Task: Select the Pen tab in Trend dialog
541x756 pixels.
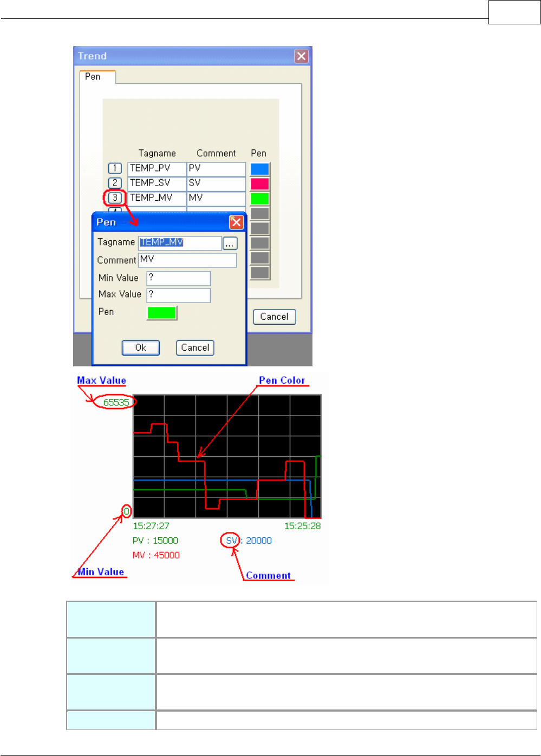Action: 97,77
